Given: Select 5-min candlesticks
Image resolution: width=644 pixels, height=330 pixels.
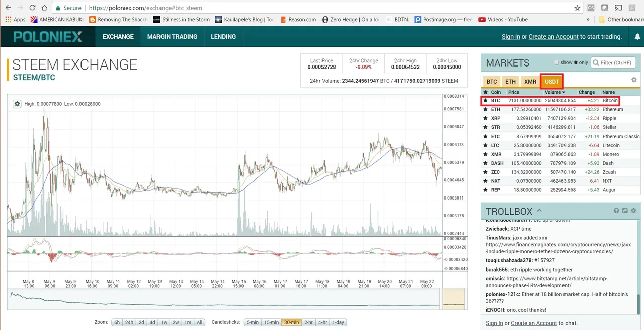Looking at the screenshot, I should click(x=252, y=322).
